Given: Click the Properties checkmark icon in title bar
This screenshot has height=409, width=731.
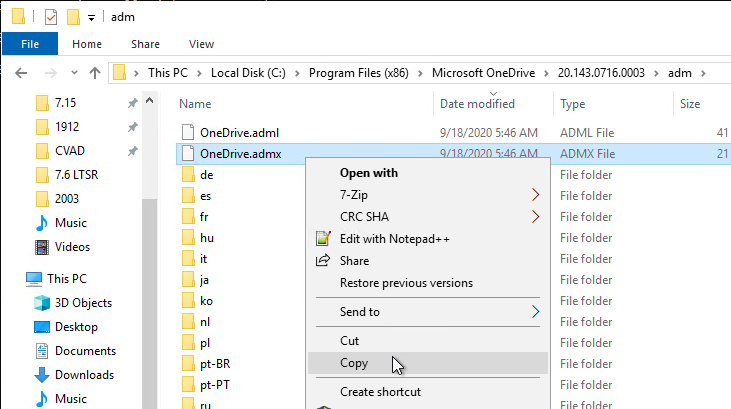Looking at the screenshot, I should tap(50, 17).
